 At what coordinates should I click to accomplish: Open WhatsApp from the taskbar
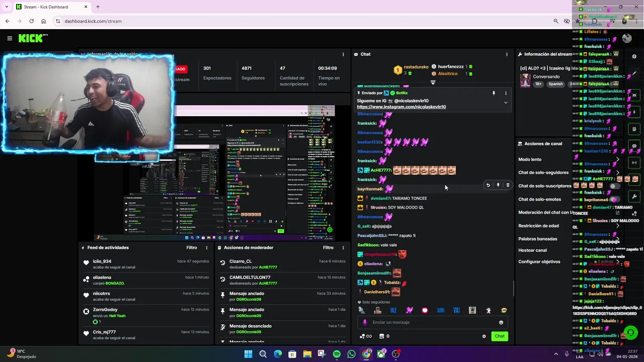pyautogui.click(x=351, y=354)
